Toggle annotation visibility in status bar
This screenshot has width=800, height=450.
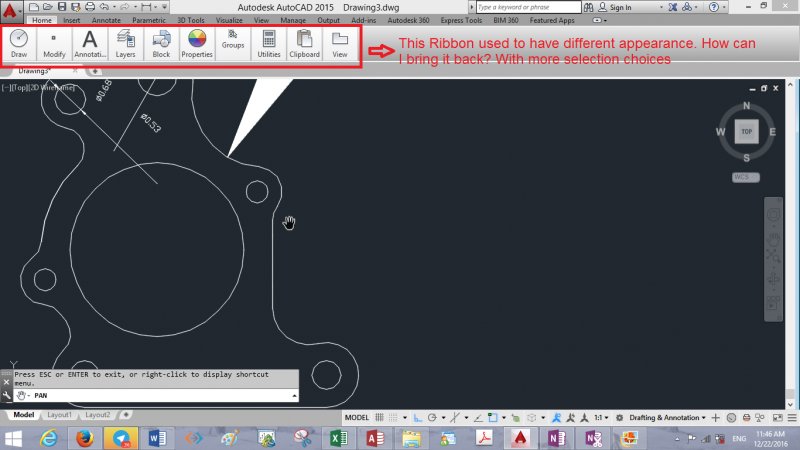pyautogui.click(x=556, y=417)
